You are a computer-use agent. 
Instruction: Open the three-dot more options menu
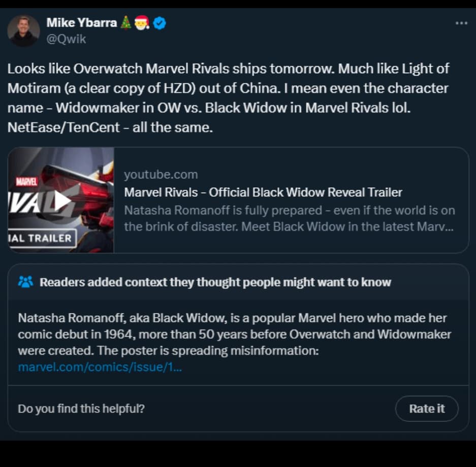pyautogui.click(x=461, y=23)
